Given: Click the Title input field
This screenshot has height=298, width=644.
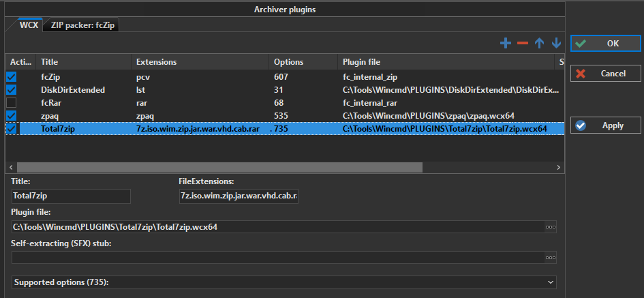Looking at the screenshot, I should tap(71, 196).
